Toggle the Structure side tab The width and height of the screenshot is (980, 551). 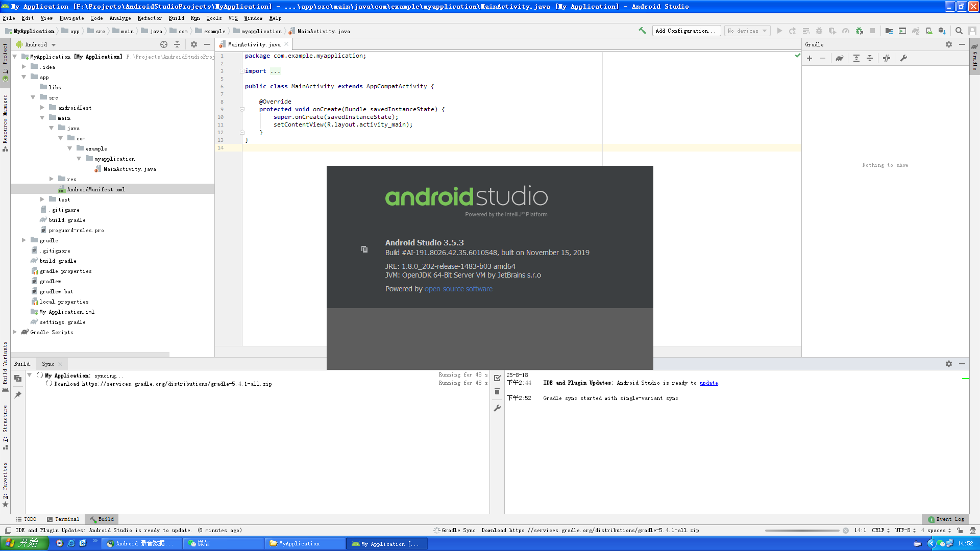click(x=5, y=428)
